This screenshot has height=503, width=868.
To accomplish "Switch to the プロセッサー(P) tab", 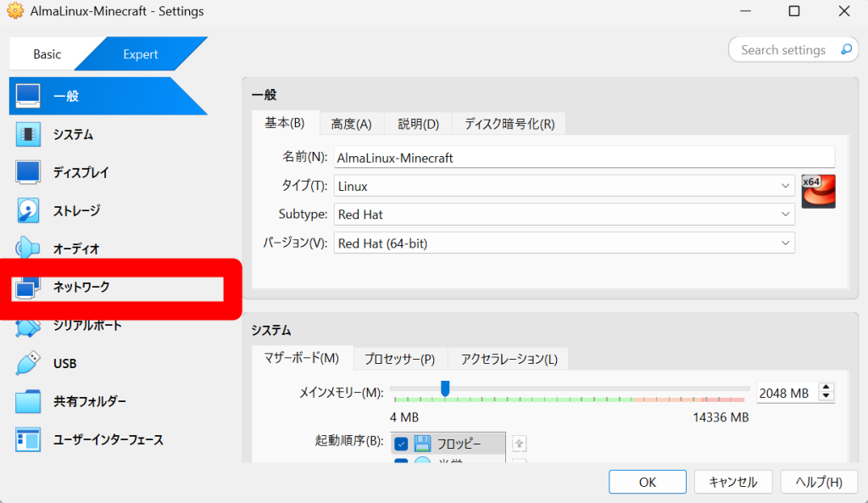I will [x=400, y=360].
